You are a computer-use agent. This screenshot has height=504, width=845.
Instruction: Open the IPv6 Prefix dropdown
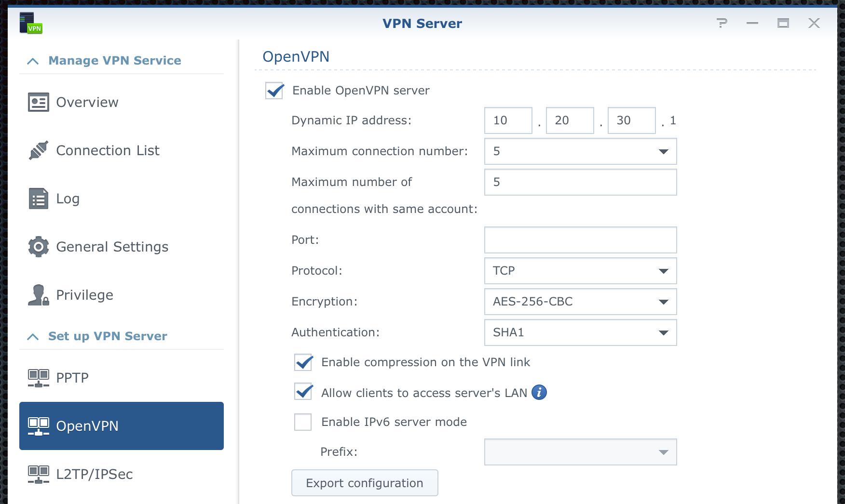[x=581, y=452]
